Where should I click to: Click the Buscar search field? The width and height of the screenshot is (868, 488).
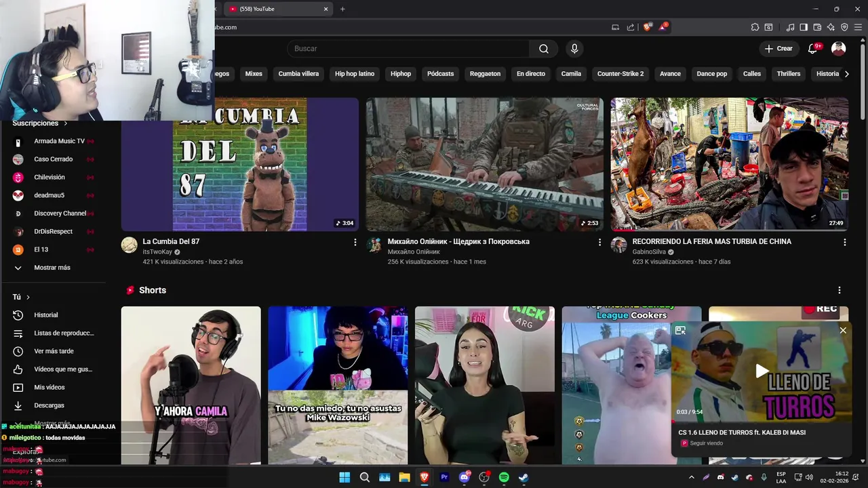pyautogui.click(x=408, y=49)
